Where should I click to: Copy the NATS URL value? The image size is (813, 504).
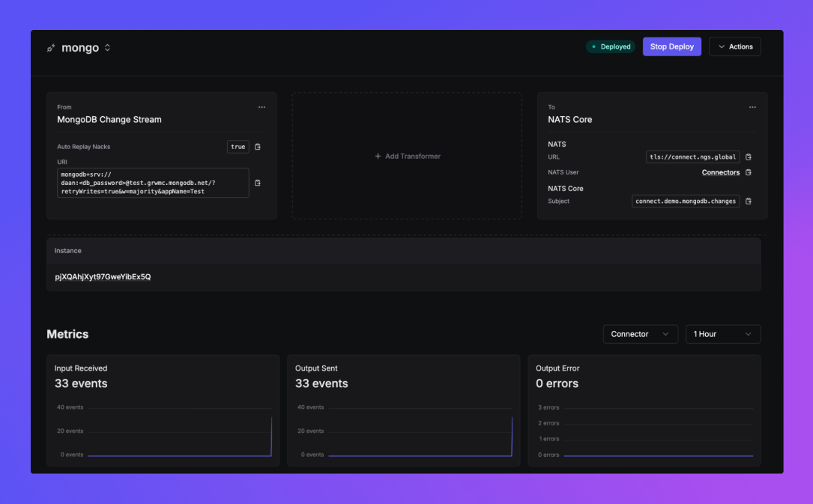tap(749, 157)
